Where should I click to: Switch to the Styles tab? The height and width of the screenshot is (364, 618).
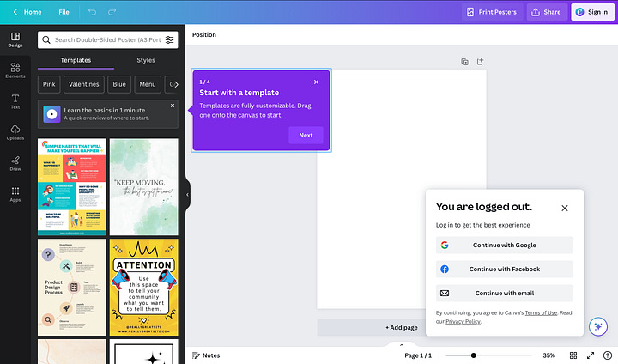point(146,60)
